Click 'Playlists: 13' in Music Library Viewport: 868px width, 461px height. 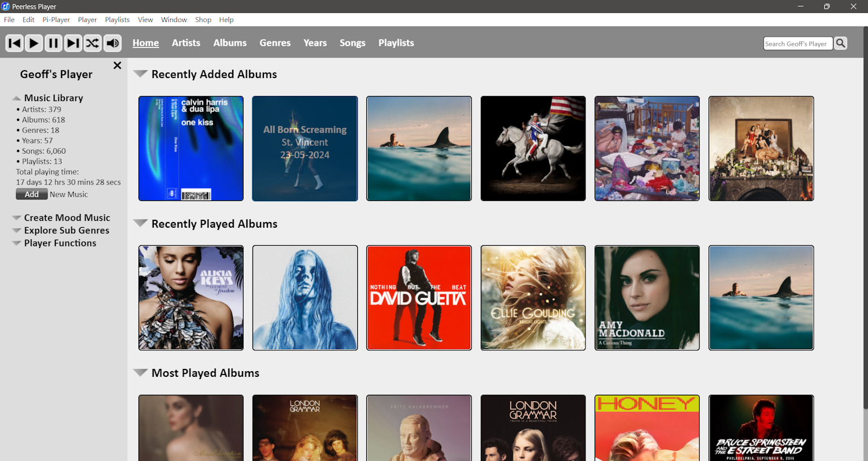[42, 161]
